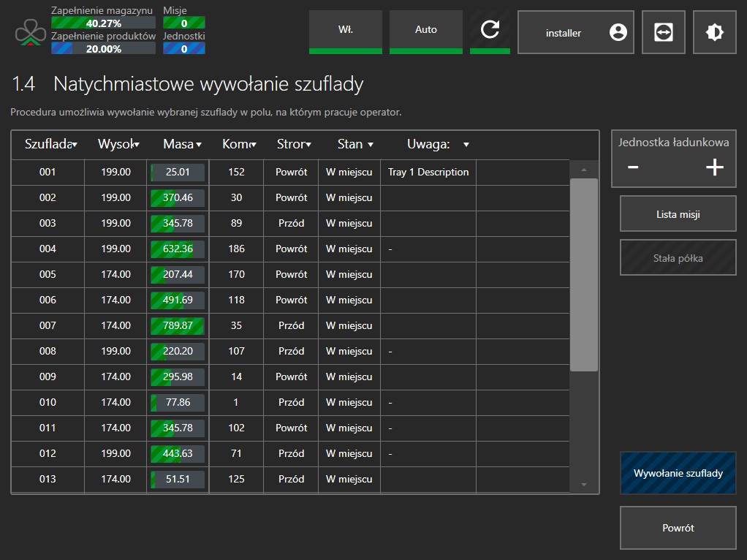747x560 pixels.
Task: Click the refresh circular arrow icon
Action: (490, 31)
